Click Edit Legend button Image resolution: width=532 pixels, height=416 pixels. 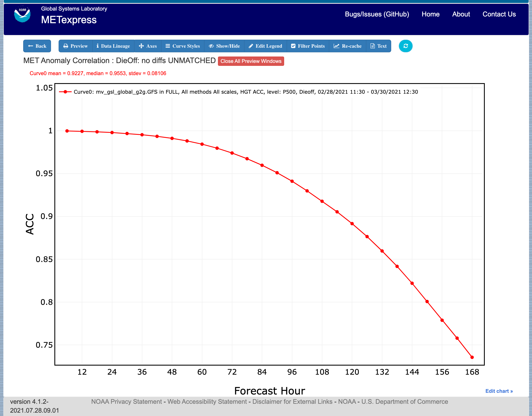pos(265,46)
